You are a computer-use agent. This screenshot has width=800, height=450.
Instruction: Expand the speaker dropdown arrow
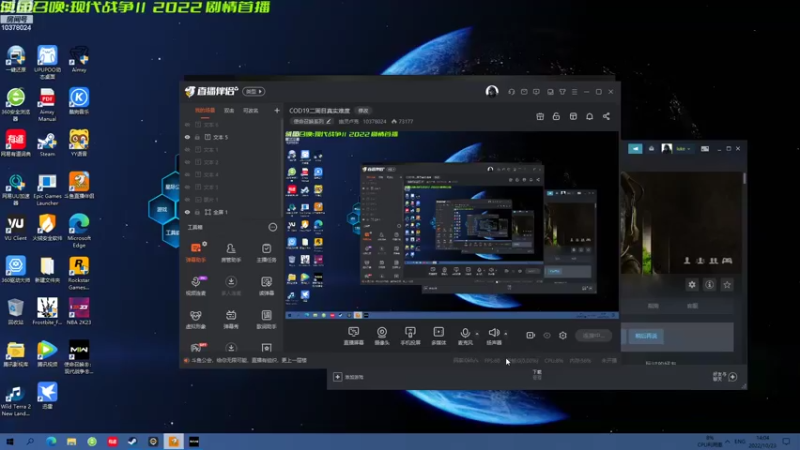(x=506, y=334)
